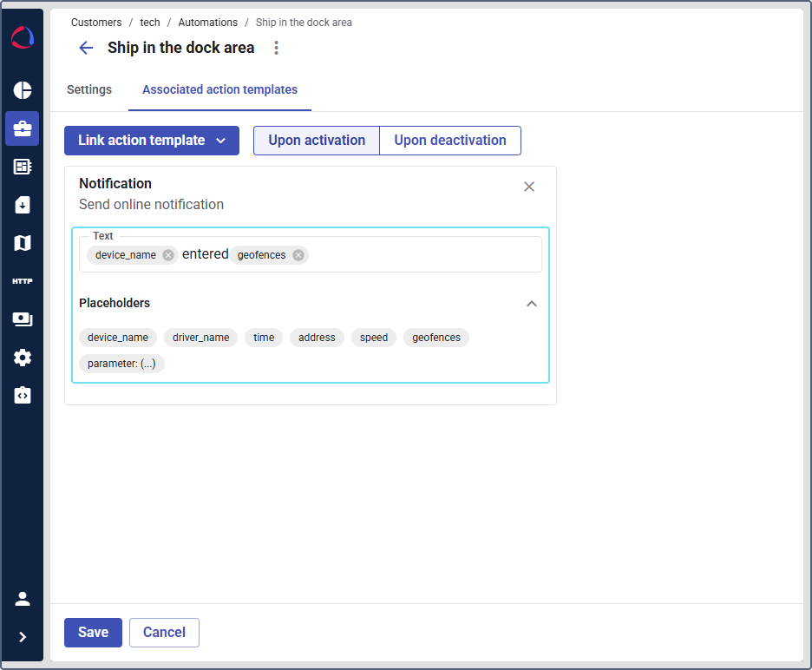Insert the driver_name placeholder chip

coord(200,338)
